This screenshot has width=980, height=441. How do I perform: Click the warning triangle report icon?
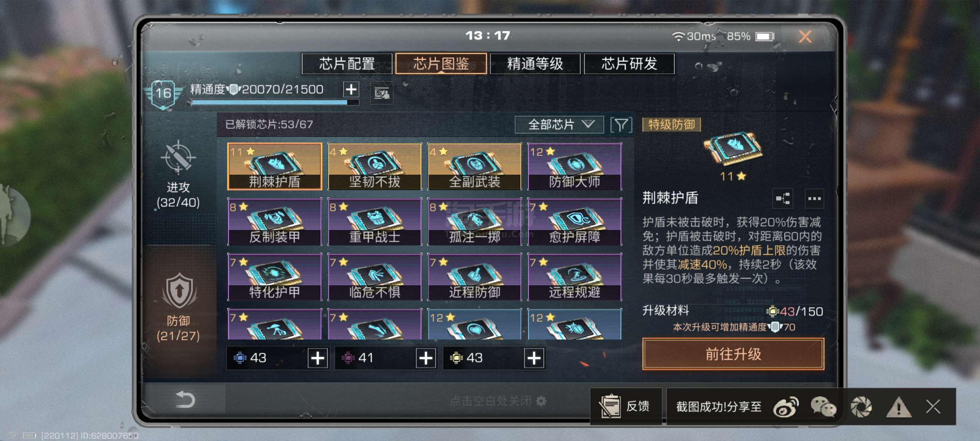[898, 407]
